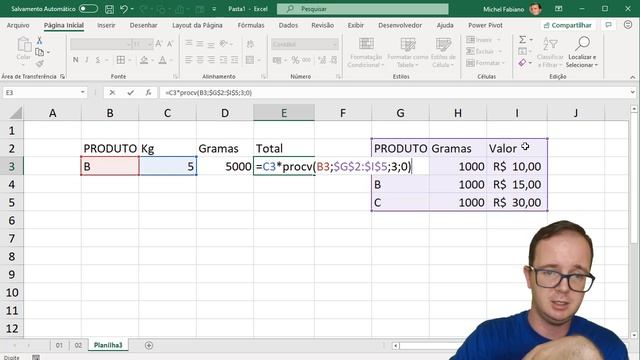Open the comments icon beside Compartilhar
This screenshot has width=640, height=360.
coord(608,25)
